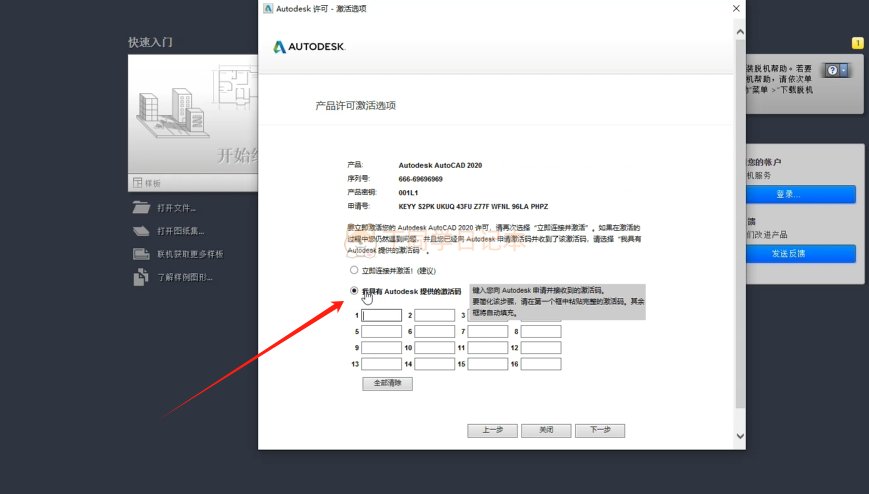
Task: Open the 打开文件 folder icon in AutoCAD start page
Action: [x=141, y=207]
